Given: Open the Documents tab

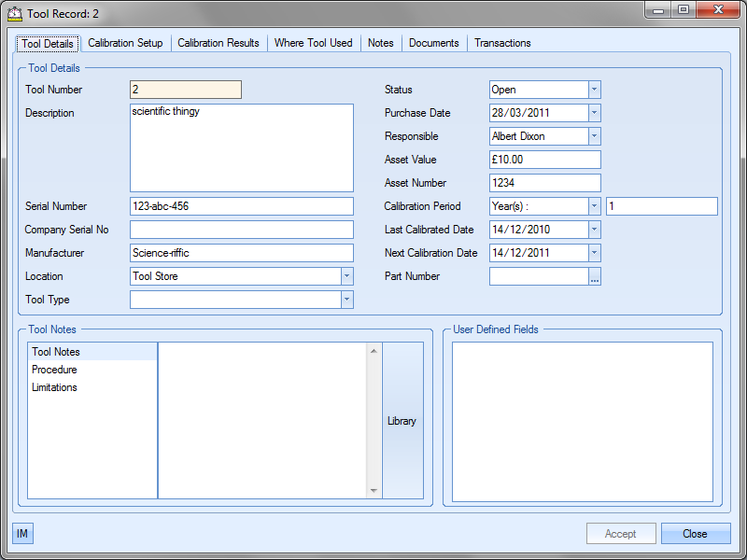Looking at the screenshot, I should pos(434,43).
